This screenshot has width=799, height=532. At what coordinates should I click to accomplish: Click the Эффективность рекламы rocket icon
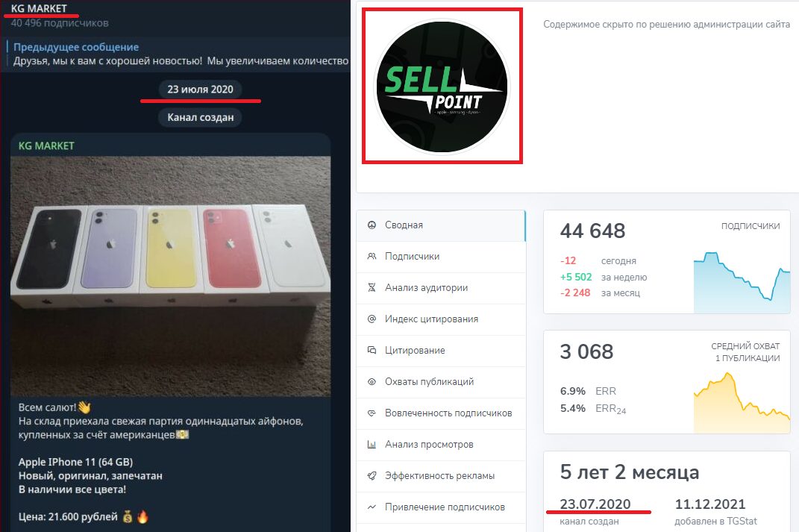point(372,475)
